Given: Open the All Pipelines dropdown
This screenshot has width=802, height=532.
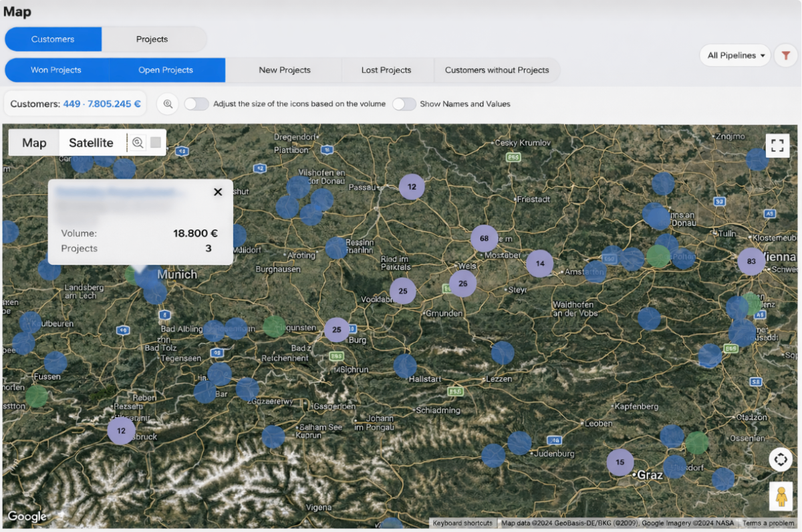Looking at the screenshot, I should coord(735,55).
